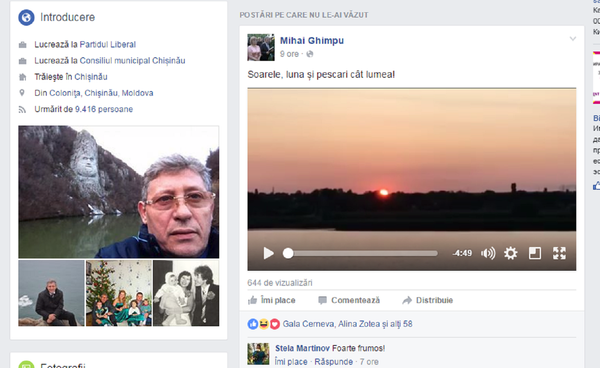Open the black-and-white family photo
Viewport: 600px width, 368px height.
pos(186,293)
